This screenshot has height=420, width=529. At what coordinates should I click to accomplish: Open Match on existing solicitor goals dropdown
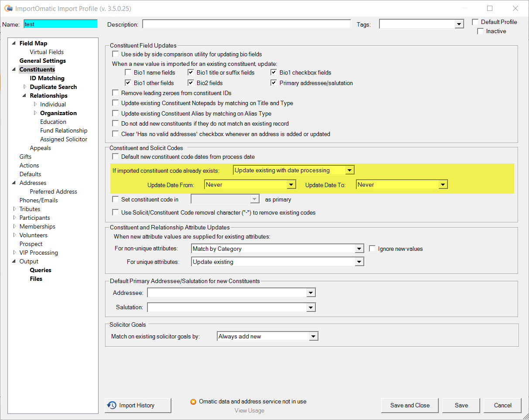[314, 337]
